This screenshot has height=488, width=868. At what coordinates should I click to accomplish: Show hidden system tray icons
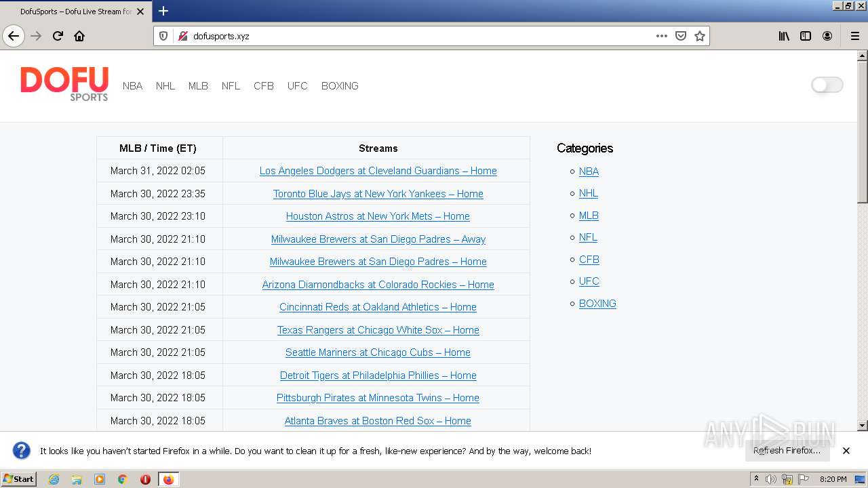(x=756, y=479)
